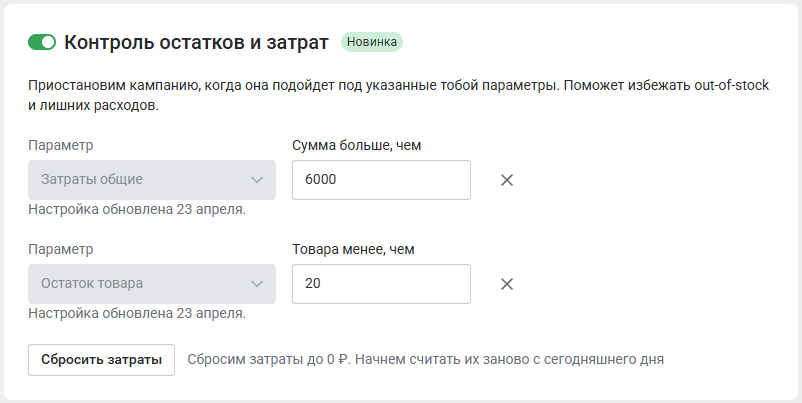
Task: Click the "Контроль остатков и затрат" heading
Action: tap(196, 42)
